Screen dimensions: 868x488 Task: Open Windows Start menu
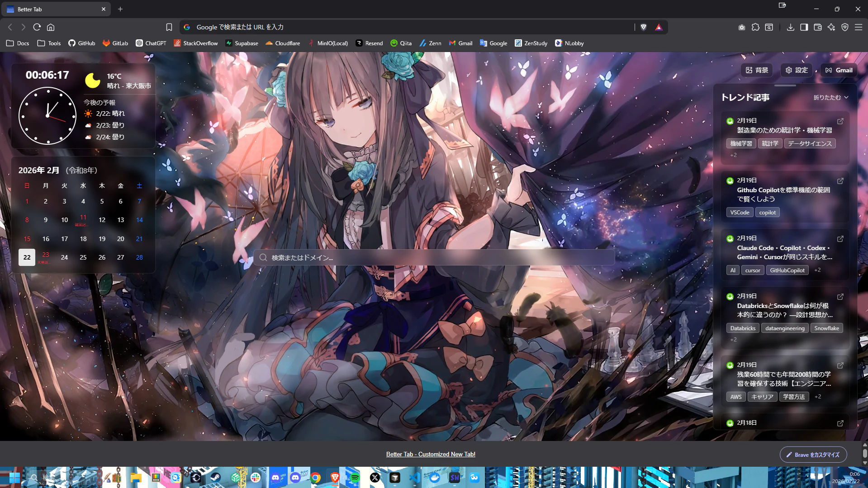[x=14, y=478]
